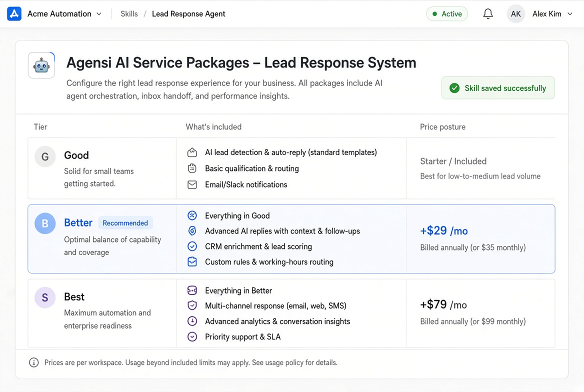Click the Custom rules routing icon
584x392 pixels.
pos(192,262)
